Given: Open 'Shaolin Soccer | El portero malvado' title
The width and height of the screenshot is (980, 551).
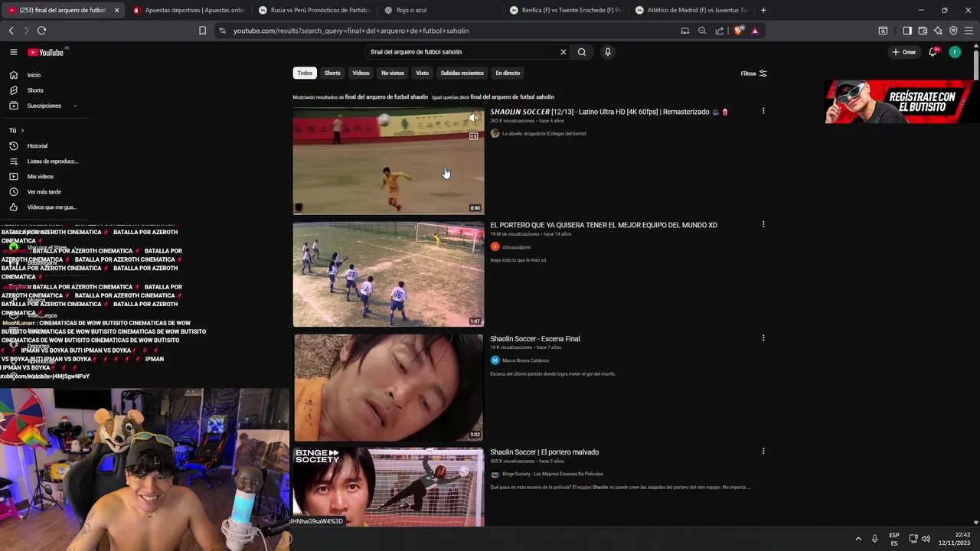Looking at the screenshot, I should [x=544, y=452].
